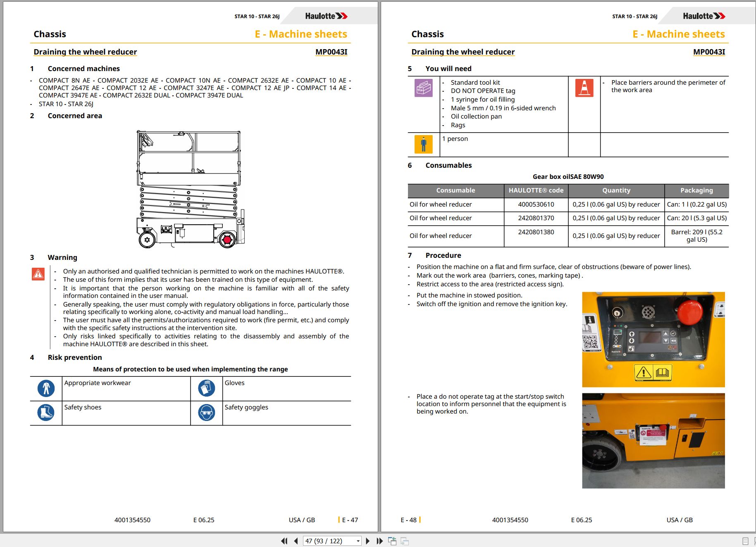Click the do-not-operate tag photo

click(x=653, y=440)
